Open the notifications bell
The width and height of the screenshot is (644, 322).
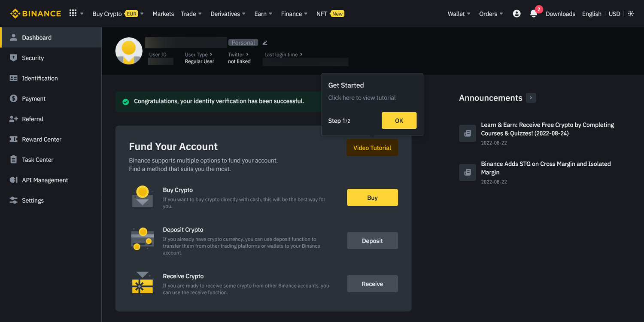pos(534,14)
